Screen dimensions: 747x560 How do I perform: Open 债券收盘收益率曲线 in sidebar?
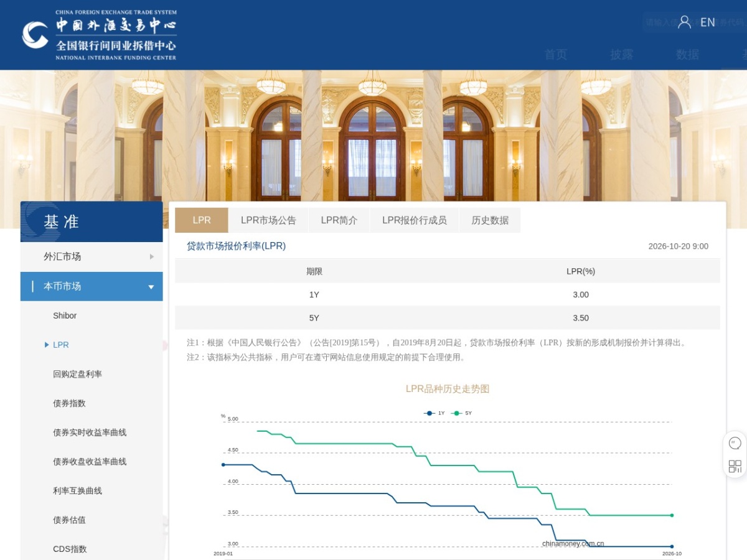(90, 462)
